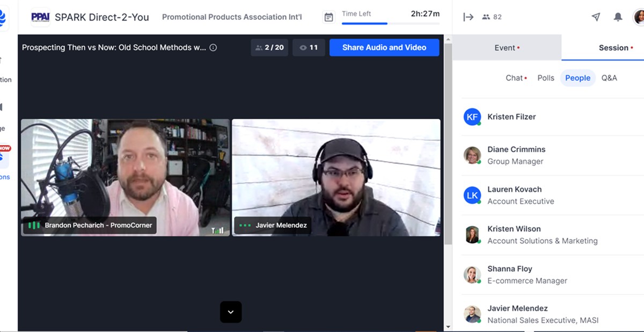Click the profile avatar in header
Viewport: 644px width, 332px height.
[639, 17]
